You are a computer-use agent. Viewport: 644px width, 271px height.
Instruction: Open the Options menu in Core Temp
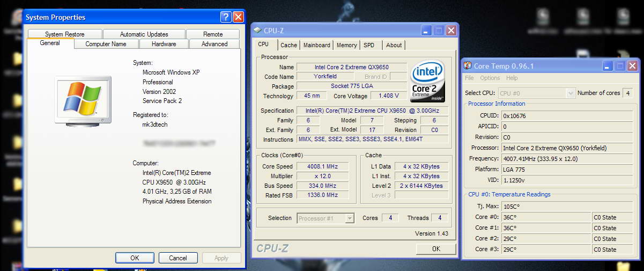click(490, 78)
